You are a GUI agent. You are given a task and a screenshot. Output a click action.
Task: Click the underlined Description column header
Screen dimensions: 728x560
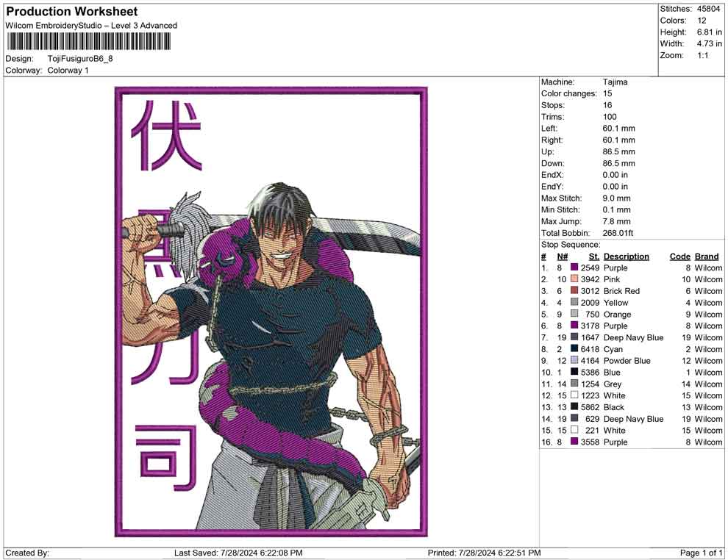point(626,256)
